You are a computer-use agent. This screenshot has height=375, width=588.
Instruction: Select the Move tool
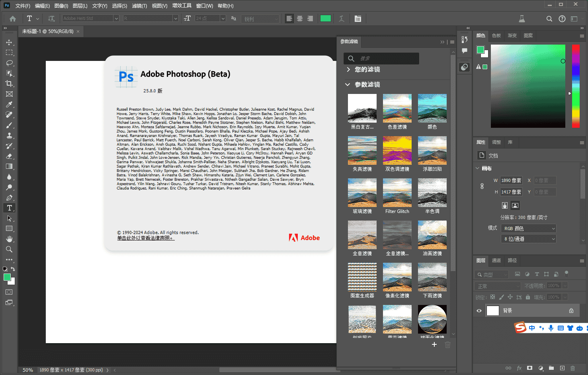9,42
